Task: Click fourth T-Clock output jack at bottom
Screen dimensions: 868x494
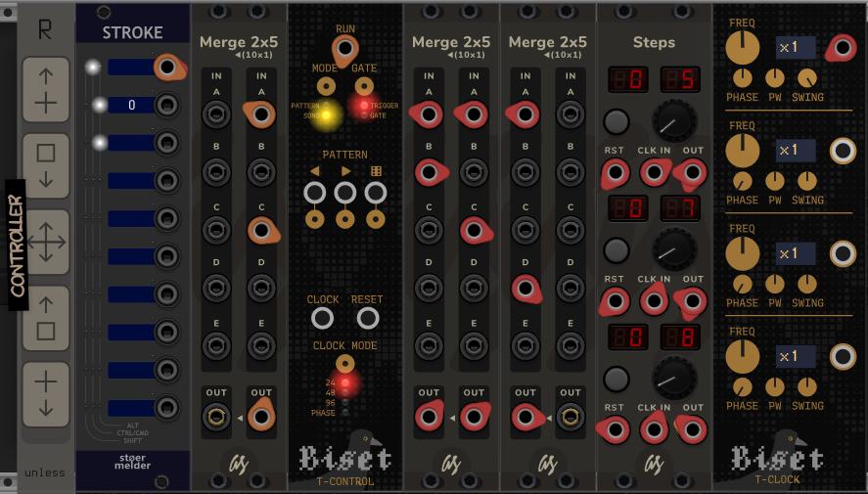Action: (x=843, y=356)
